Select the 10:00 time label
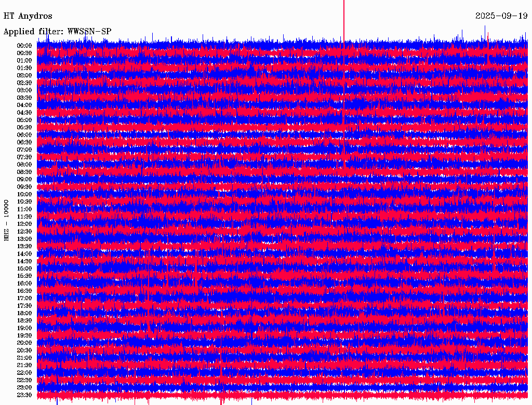This screenshot has width=532, height=405. pos(24,194)
